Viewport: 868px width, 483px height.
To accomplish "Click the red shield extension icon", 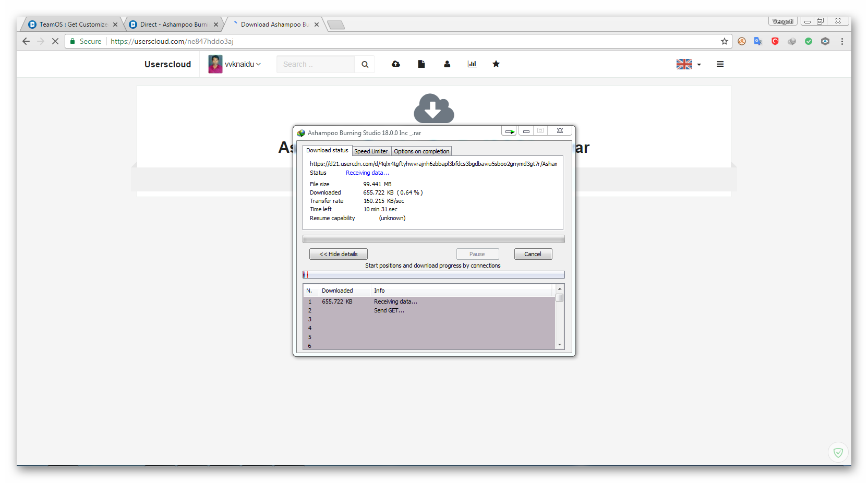I will (x=775, y=41).
